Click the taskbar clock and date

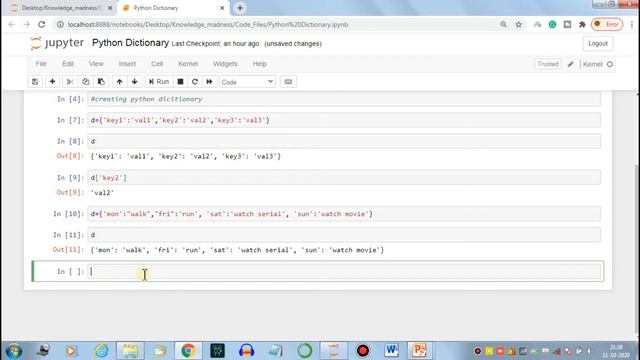(616, 351)
